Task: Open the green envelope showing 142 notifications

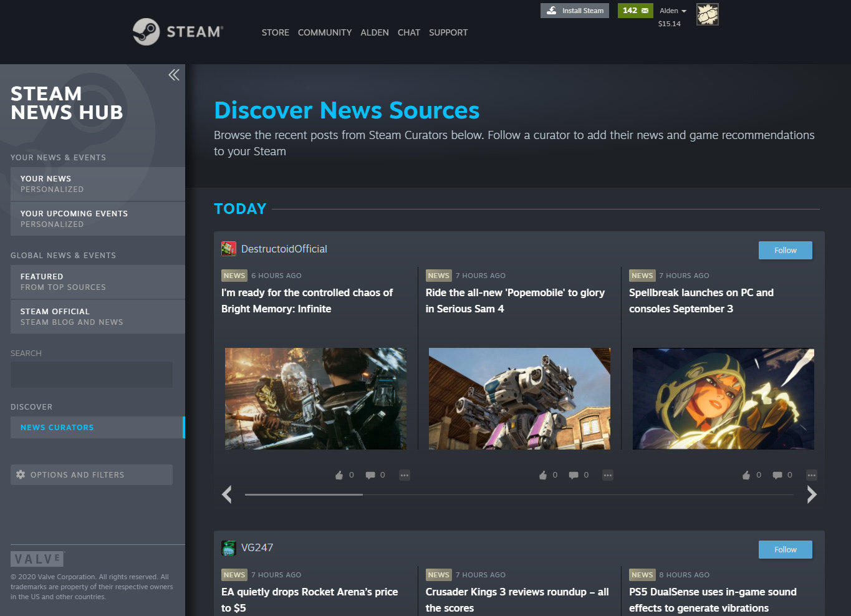Action: pyautogui.click(x=635, y=10)
